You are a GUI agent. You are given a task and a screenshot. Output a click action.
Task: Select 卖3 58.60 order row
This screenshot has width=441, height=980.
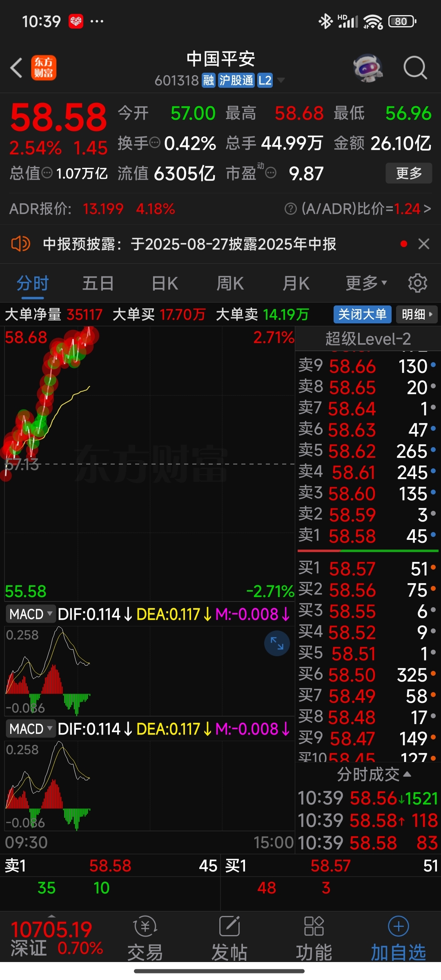click(367, 493)
